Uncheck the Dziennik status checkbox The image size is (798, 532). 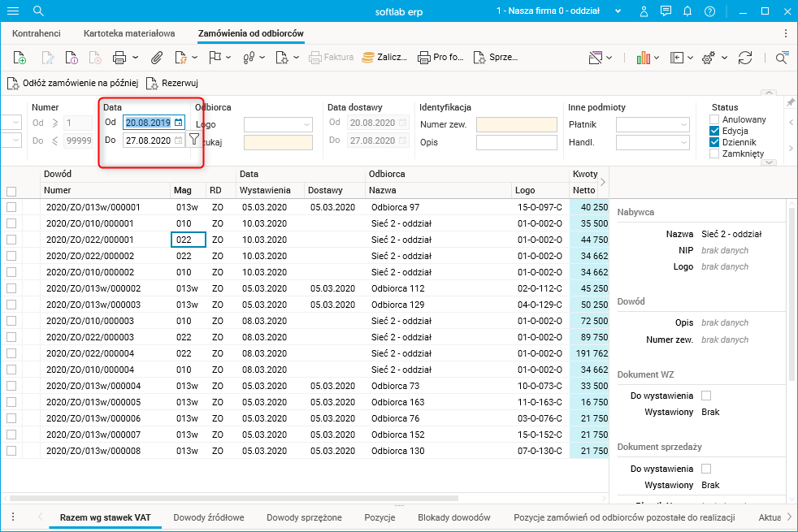tap(714, 143)
